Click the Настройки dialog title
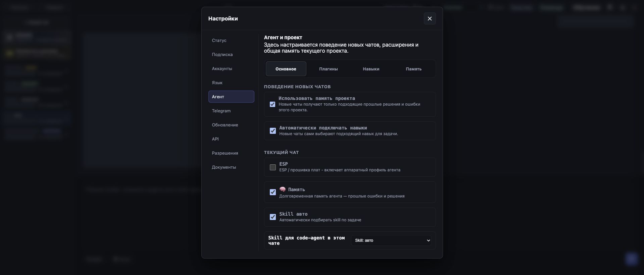This screenshot has height=275, width=644. pyautogui.click(x=223, y=18)
